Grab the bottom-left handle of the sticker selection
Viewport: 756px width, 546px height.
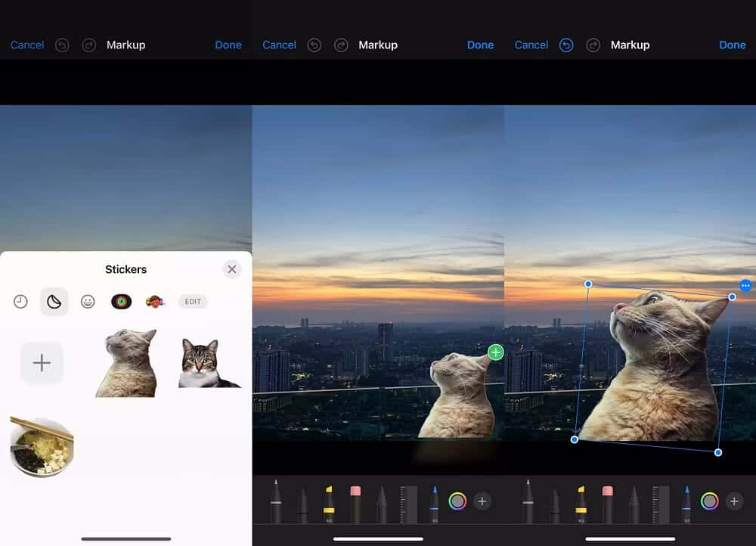(575, 439)
